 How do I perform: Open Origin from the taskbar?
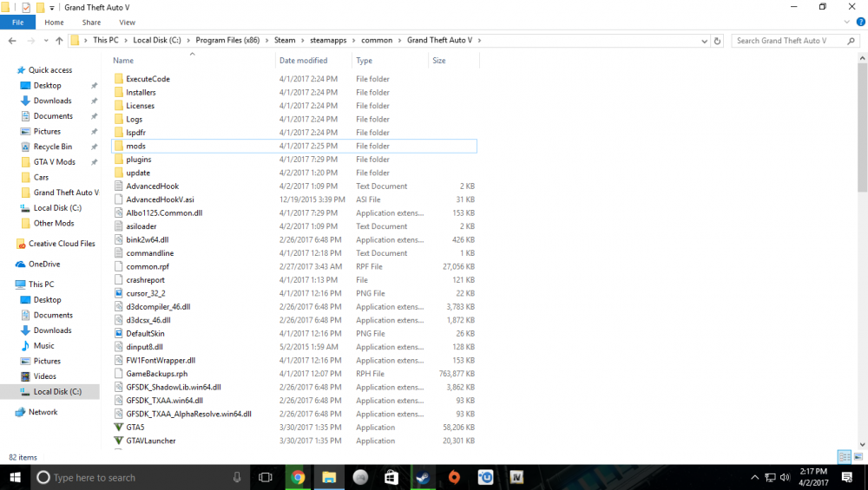coord(454,477)
